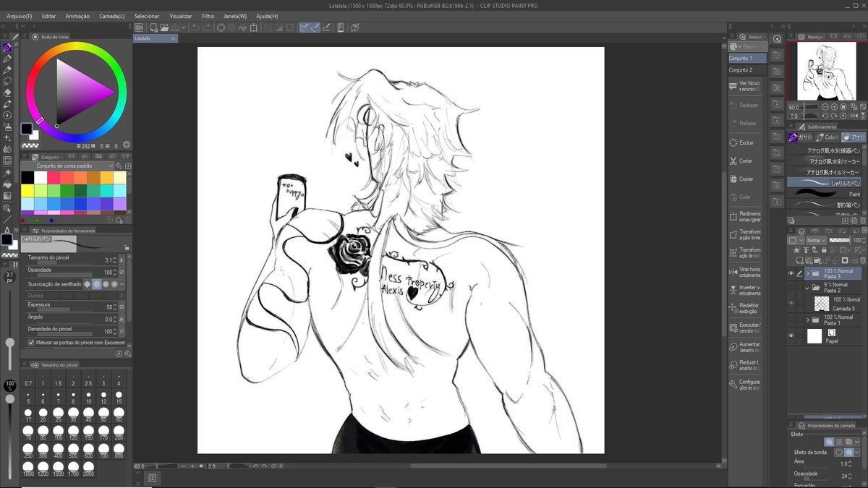Click the Desfazer button
Image resolution: width=868 pixels, height=488 pixels.
[745, 105]
